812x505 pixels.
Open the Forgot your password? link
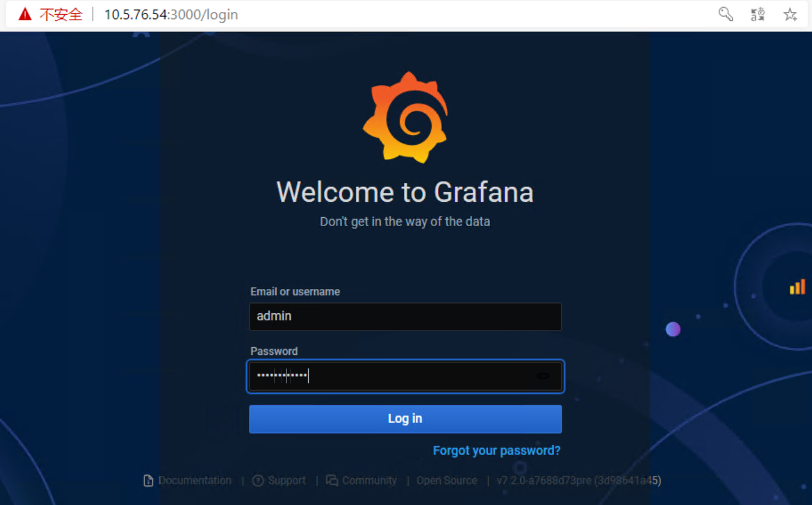click(497, 450)
